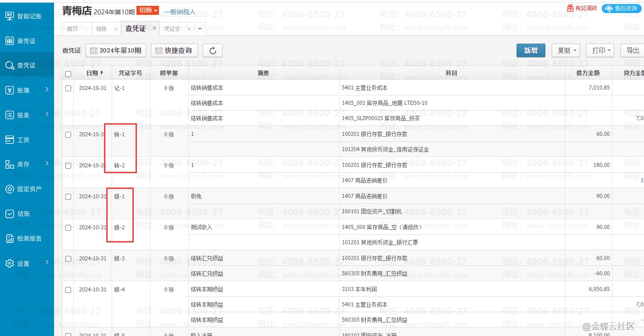
Task: Toggle the select-all checkbox in table header
Action: (x=68, y=74)
